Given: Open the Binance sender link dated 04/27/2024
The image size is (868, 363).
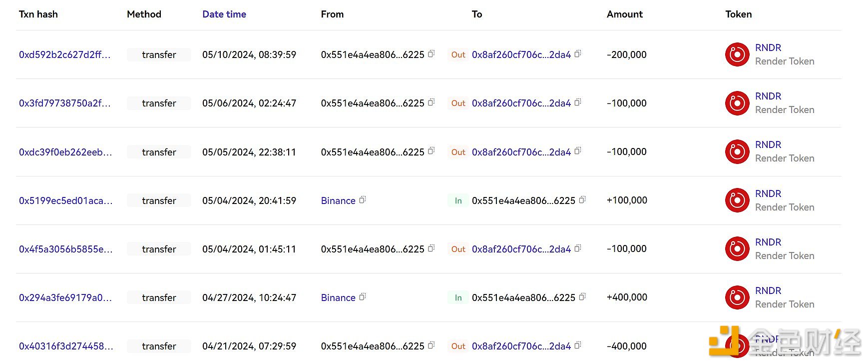Looking at the screenshot, I should pos(338,298).
